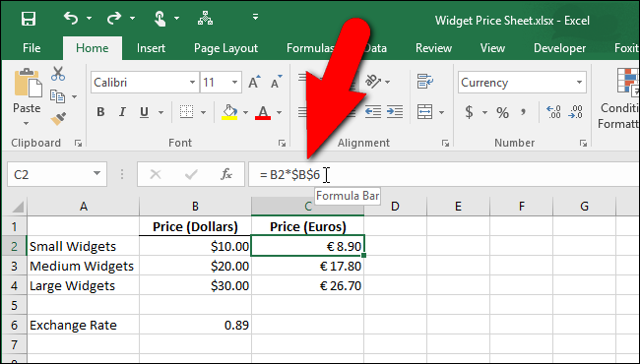Select the Format Painter brush icon
The height and width of the screenshot is (364, 640).
pos(58,119)
